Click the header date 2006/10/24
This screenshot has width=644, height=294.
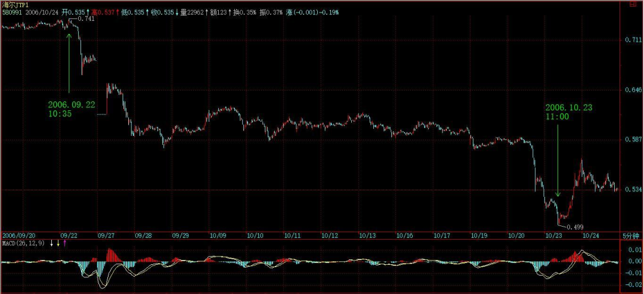point(42,13)
